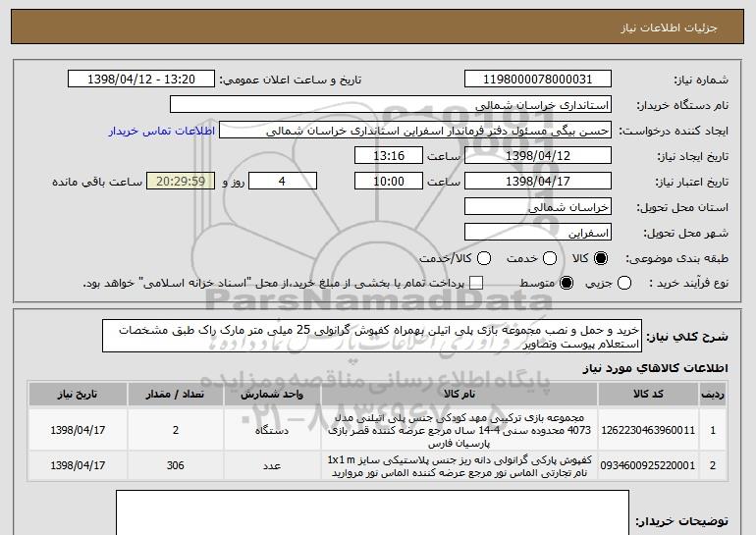
Task: Click the buyer notes text area
Action: click(372, 512)
